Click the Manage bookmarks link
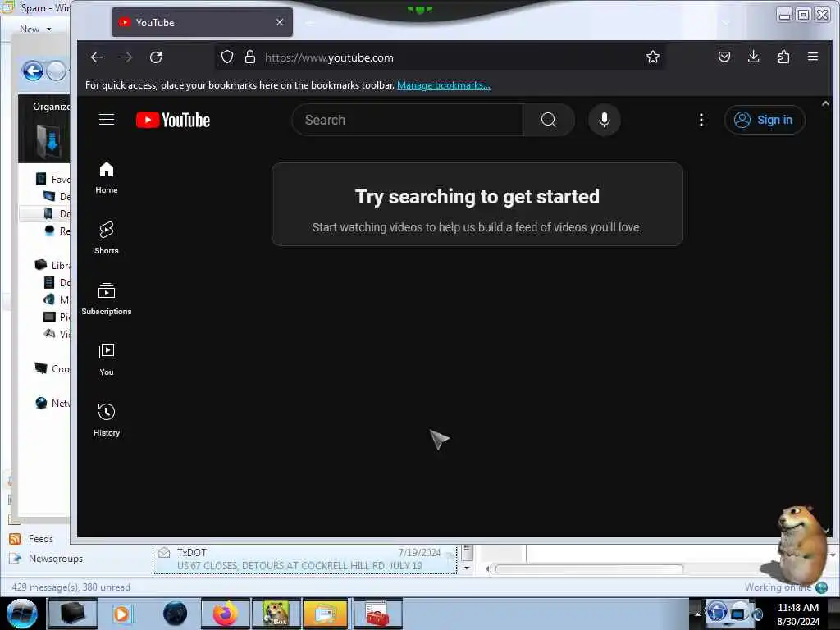This screenshot has width=840, height=630. [x=444, y=85]
